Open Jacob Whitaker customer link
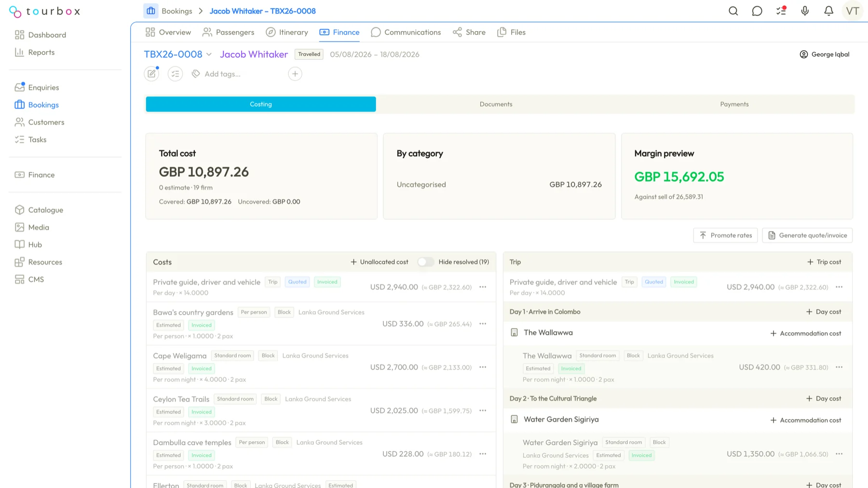Image resolution: width=868 pixels, height=488 pixels. pyautogui.click(x=254, y=54)
